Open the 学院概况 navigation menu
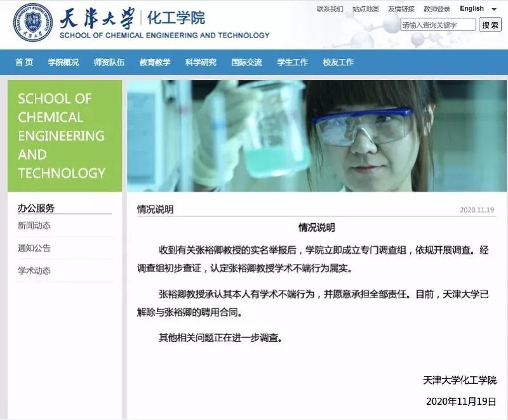The width and height of the screenshot is (508, 420). (63, 62)
